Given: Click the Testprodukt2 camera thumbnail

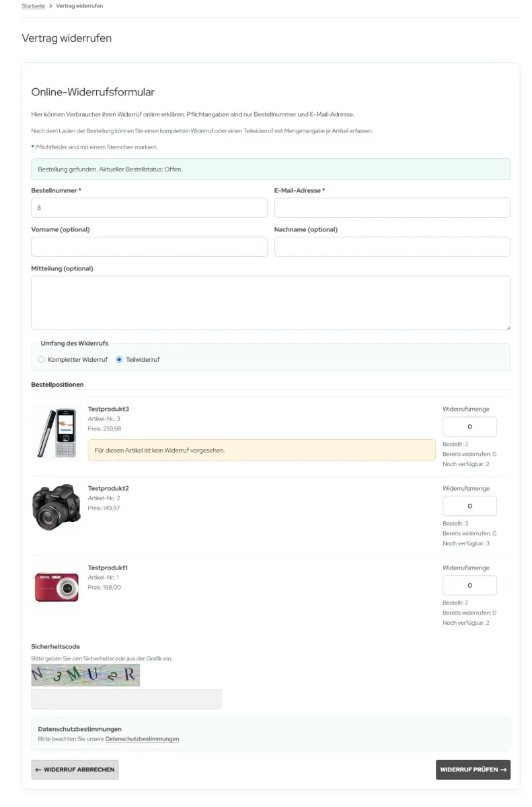Looking at the screenshot, I should click(x=56, y=507).
